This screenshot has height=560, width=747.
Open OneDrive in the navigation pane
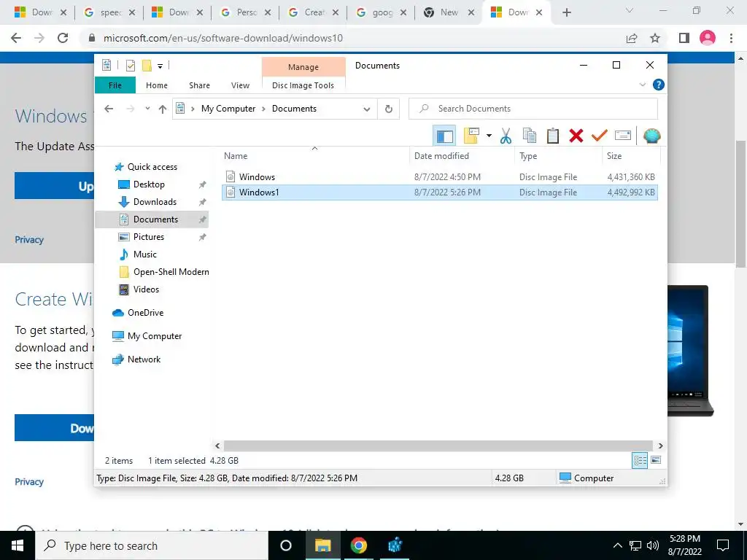click(x=145, y=313)
